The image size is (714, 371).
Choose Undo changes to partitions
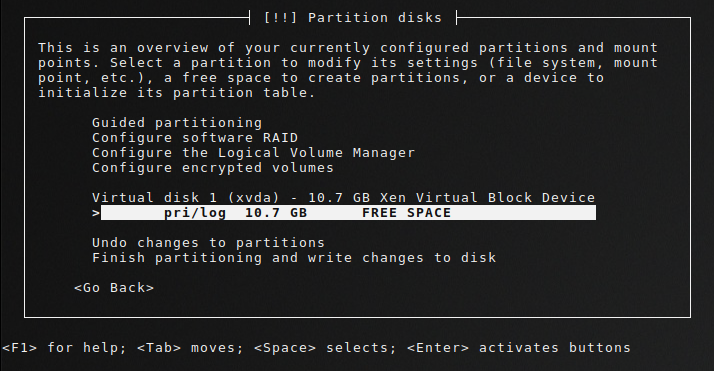point(209,243)
